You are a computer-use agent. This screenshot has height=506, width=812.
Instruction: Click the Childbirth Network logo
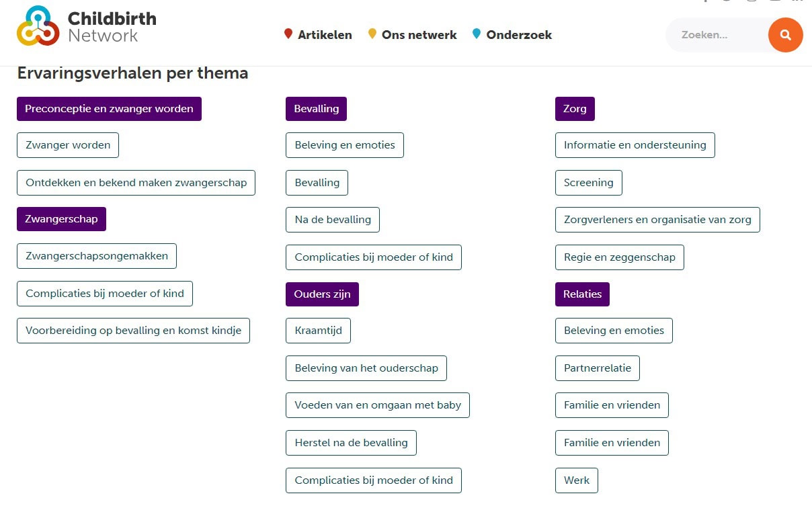(x=87, y=27)
